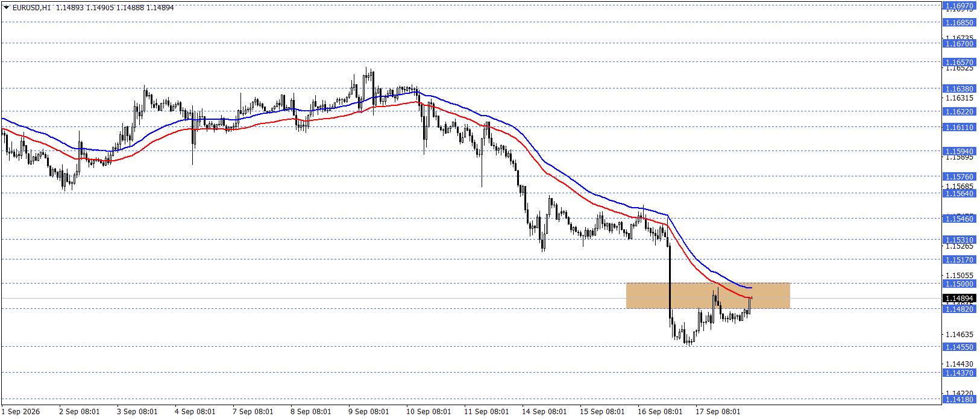980x419 pixels.
Task: Click the 1.16970 price level label
Action: pyautogui.click(x=958, y=6)
